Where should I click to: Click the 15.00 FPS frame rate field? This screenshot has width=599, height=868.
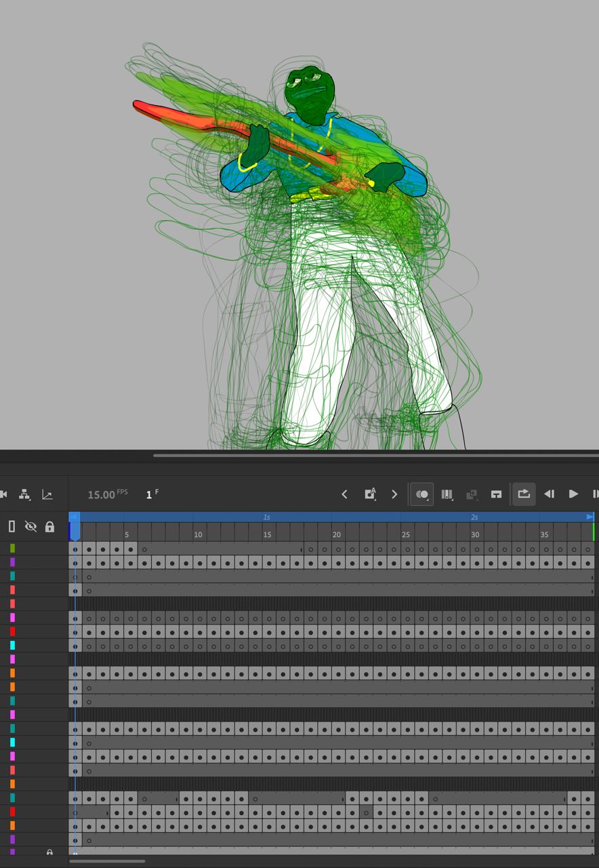[x=107, y=494]
